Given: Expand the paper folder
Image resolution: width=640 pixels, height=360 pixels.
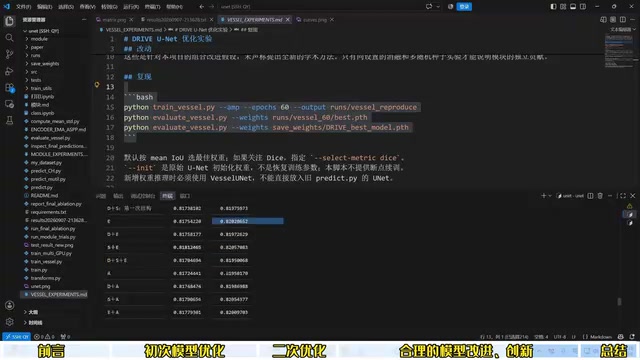Looking at the screenshot, I should [37, 47].
